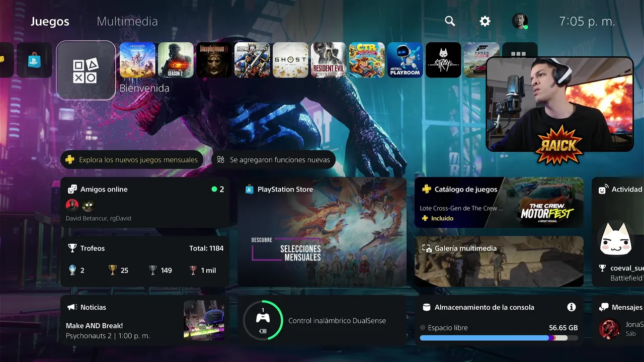
Task: Select rgDavid's dark friend avatar
Action: 88,205
